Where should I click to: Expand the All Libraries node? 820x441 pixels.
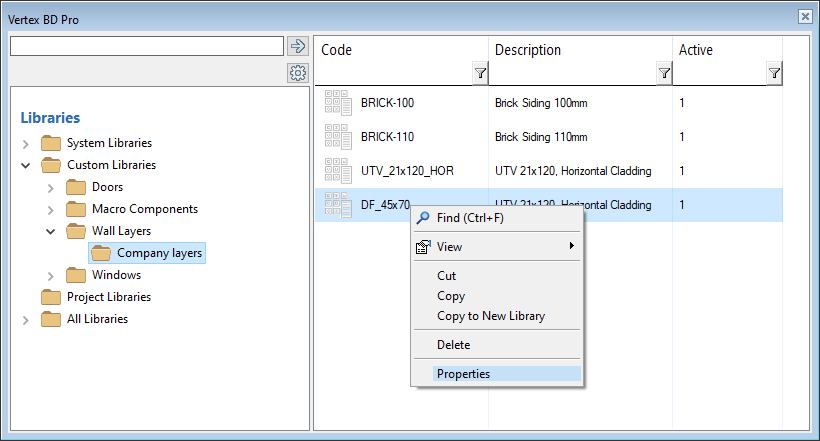point(26,320)
